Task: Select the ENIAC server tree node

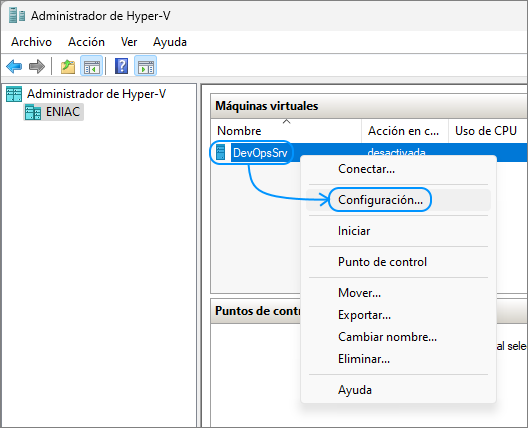Action: (x=63, y=112)
